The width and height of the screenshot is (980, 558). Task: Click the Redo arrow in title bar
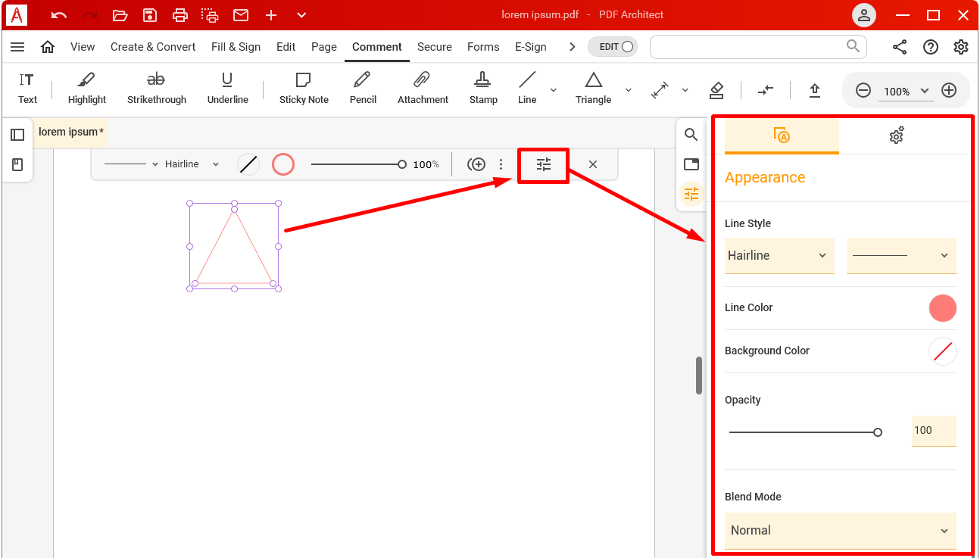pyautogui.click(x=89, y=15)
